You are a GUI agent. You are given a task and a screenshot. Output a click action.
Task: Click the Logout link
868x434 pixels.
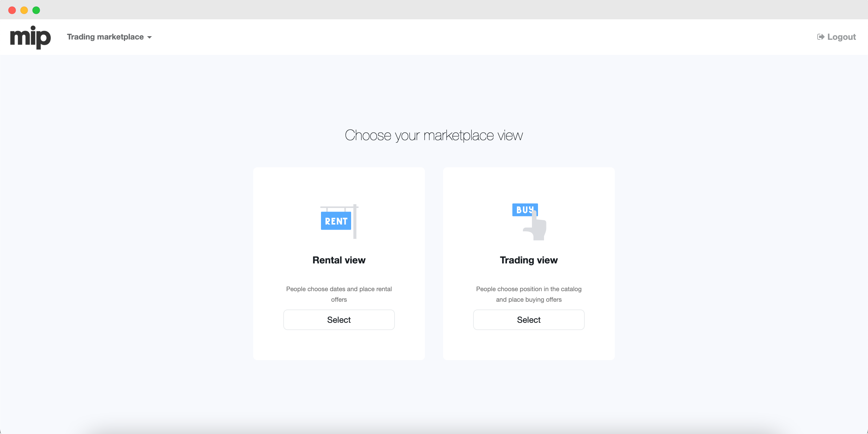coord(836,37)
